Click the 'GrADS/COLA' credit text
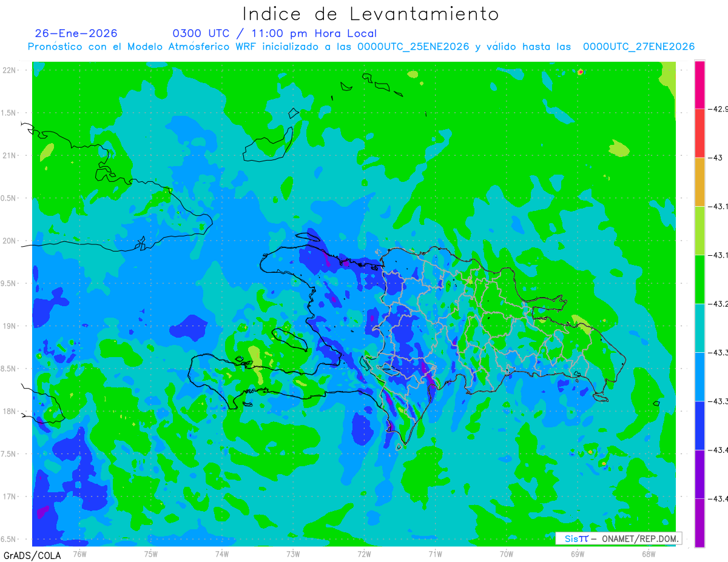Image resolution: width=728 pixels, height=562 pixels. [32, 555]
